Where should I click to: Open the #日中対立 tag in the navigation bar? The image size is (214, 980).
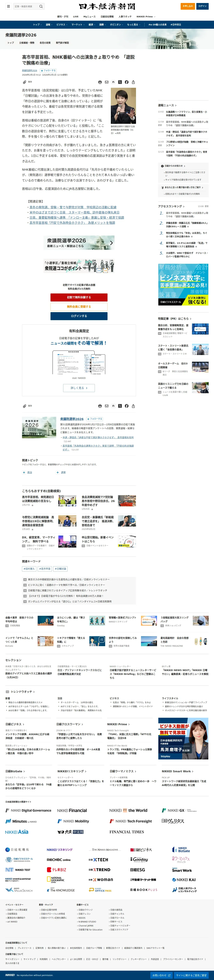click(x=176, y=25)
